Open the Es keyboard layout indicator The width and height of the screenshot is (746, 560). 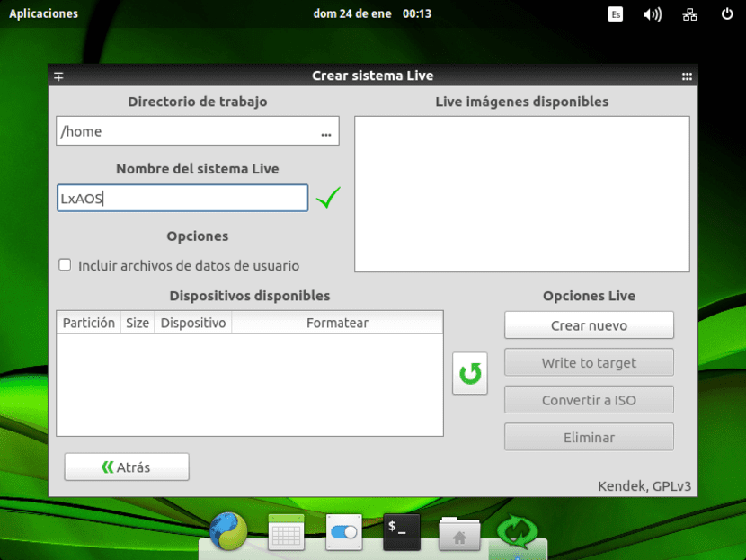(x=616, y=14)
